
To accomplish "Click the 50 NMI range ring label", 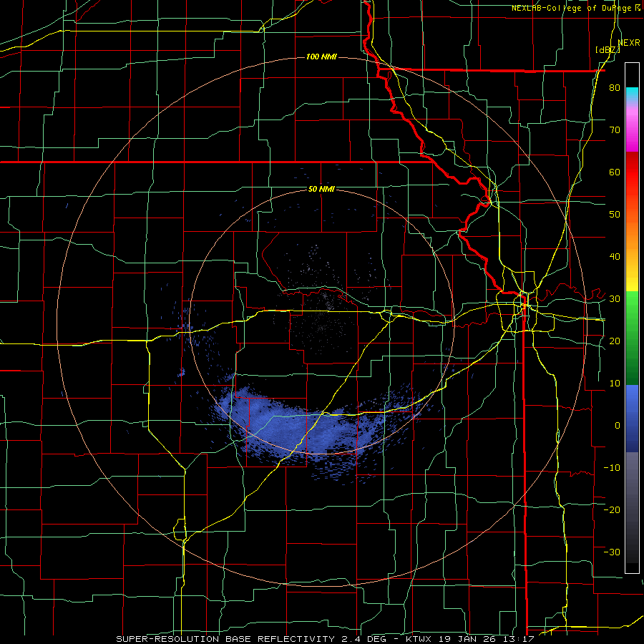I will [x=321, y=189].
